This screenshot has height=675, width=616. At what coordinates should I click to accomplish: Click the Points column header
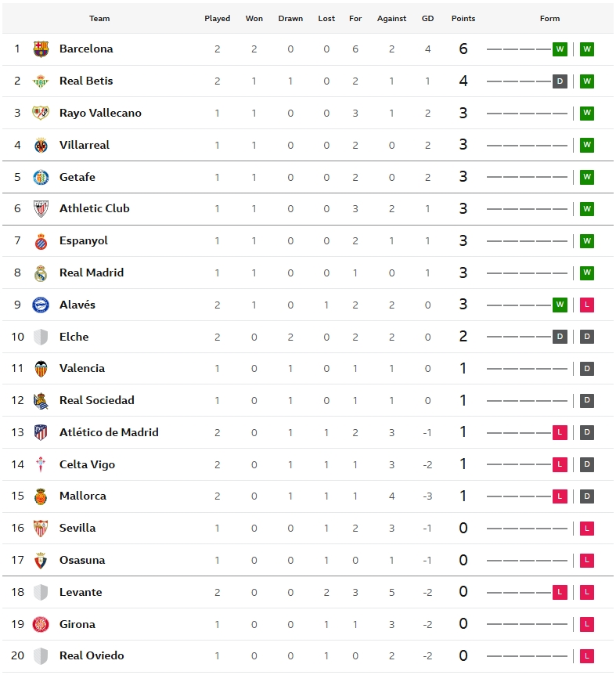coord(463,19)
